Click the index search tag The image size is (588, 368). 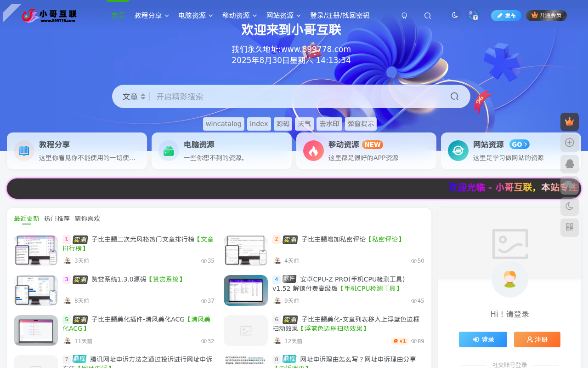point(259,124)
